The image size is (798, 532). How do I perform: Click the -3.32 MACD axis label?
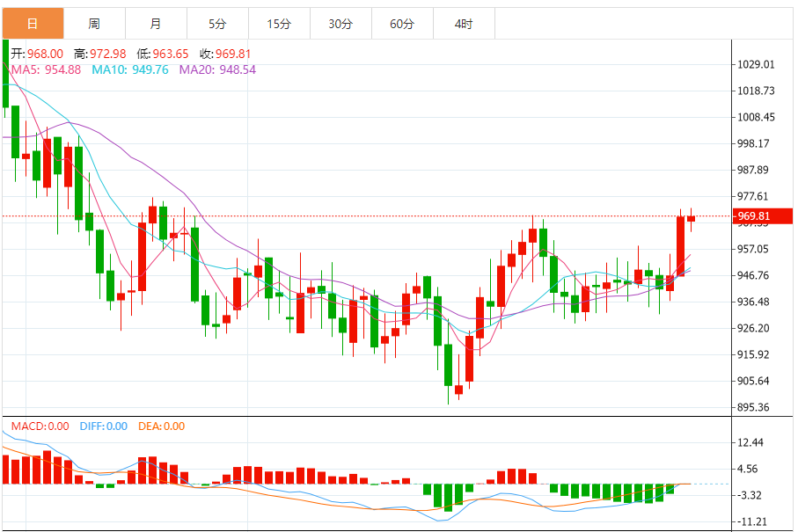(x=749, y=495)
